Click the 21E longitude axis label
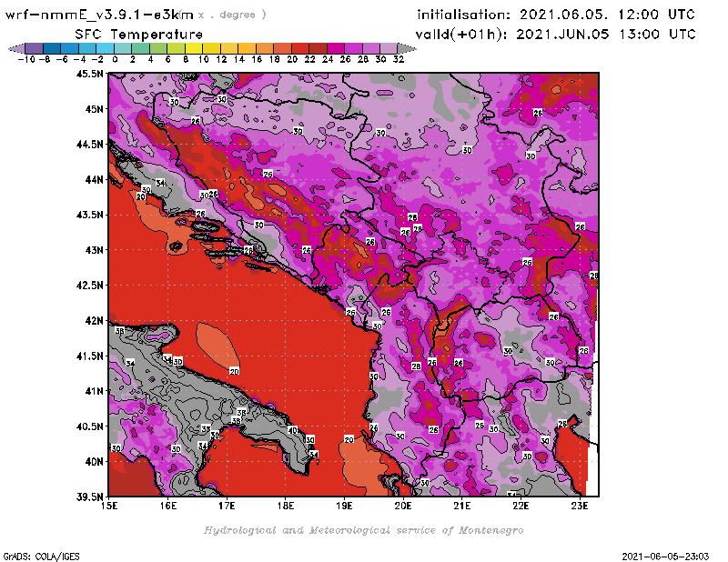This screenshot has width=728, height=562. [462, 506]
